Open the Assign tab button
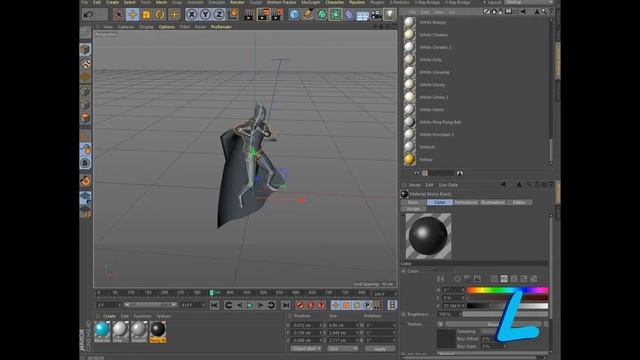 (x=413, y=209)
